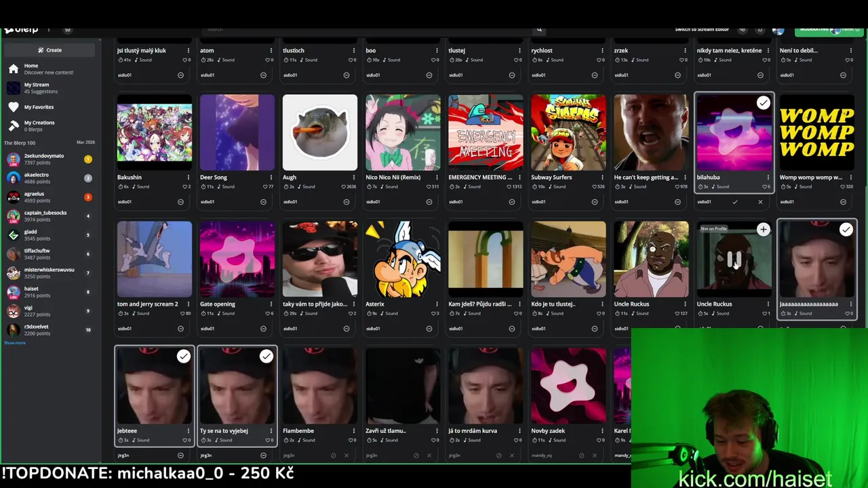Image resolution: width=868 pixels, height=488 pixels.
Task: Open captain_tubesocks leaderboard entry
Action: [x=49, y=216]
